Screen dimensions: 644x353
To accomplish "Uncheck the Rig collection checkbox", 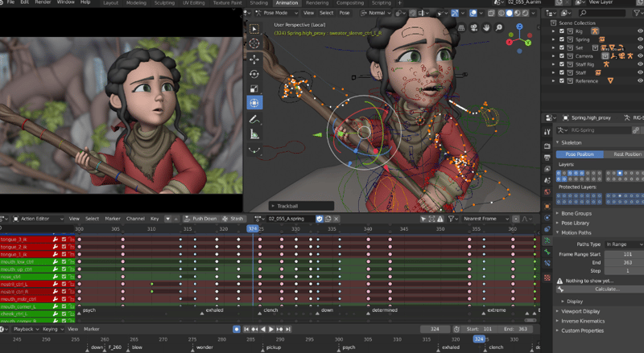I will click(x=562, y=31).
